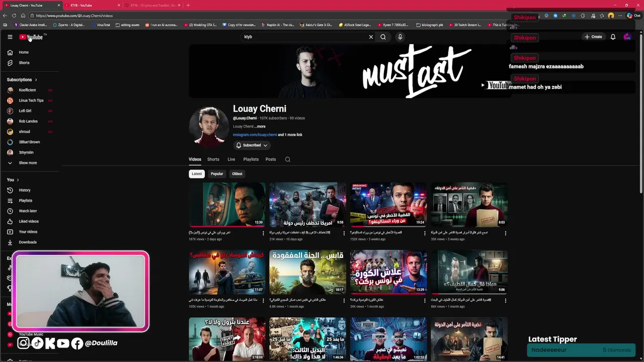Play the 19:24 Breaking News thumbnail

[x=388, y=205]
